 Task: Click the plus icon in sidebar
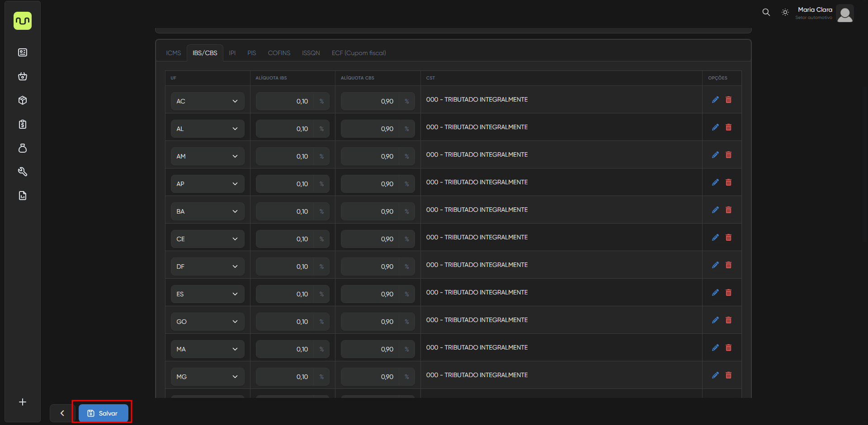click(23, 402)
